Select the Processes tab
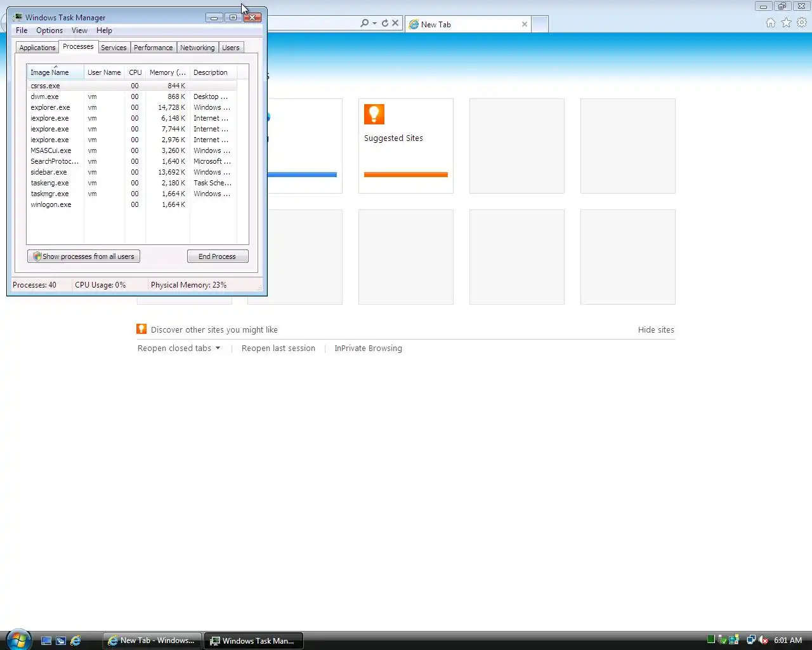The width and height of the screenshot is (812, 650). [78, 47]
